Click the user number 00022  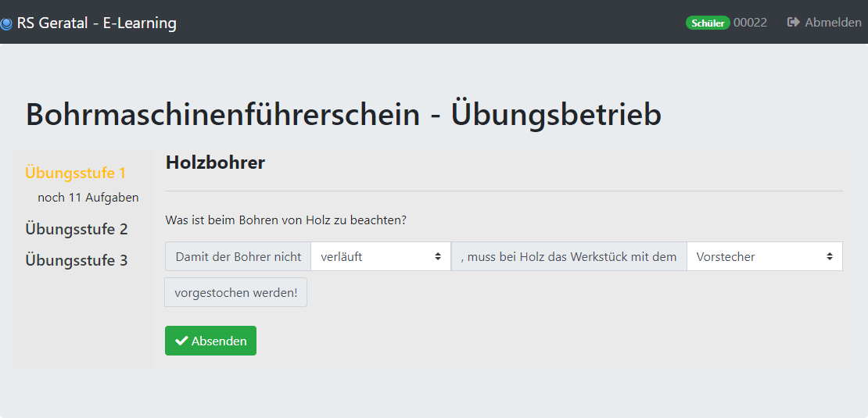tap(750, 23)
